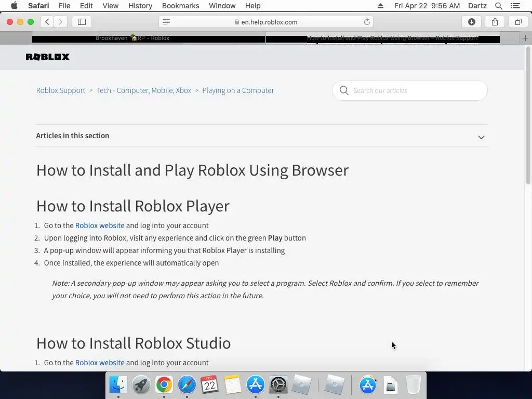Click the bold Play word in step 2
The width and height of the screenshot is (532, 399).
tap(275, 238)
